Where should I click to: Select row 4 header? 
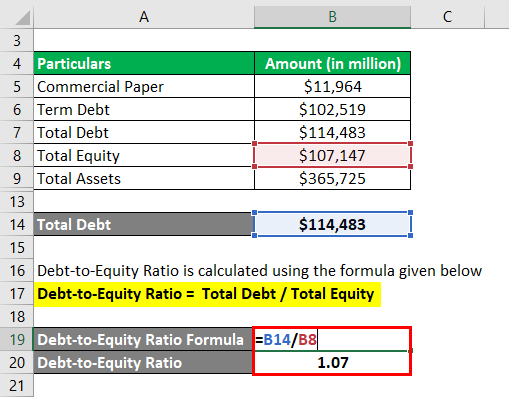[17, 64]
